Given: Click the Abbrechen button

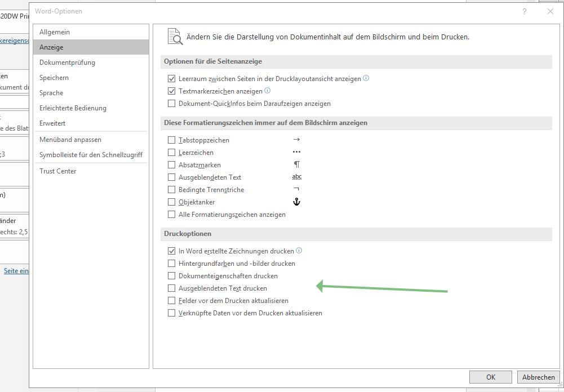Looking at the screenshot, I should [538, 377].
